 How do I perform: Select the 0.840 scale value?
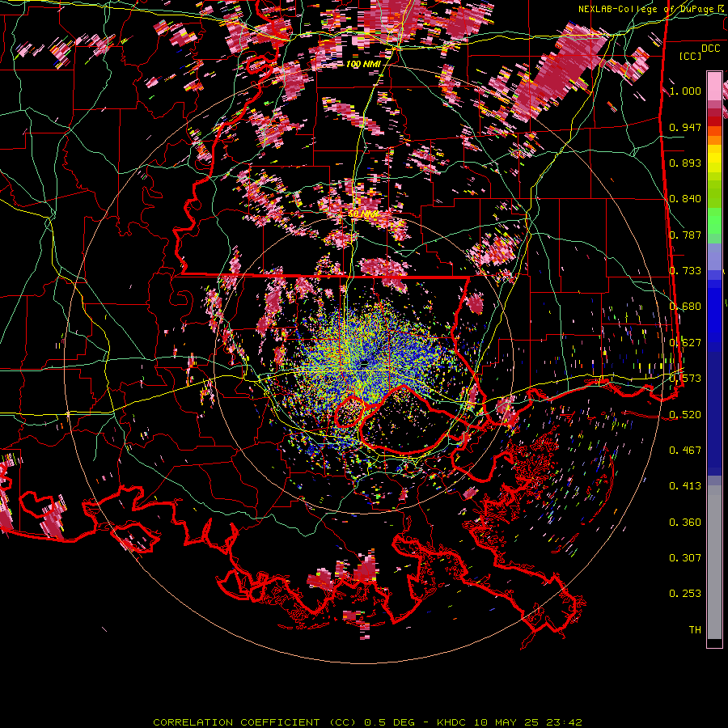click(x=685, y=199)
